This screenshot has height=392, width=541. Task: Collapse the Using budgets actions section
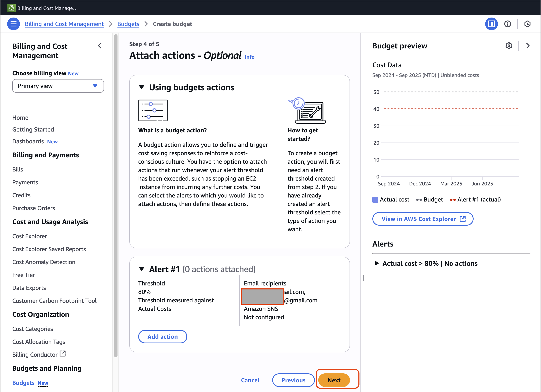142,87
